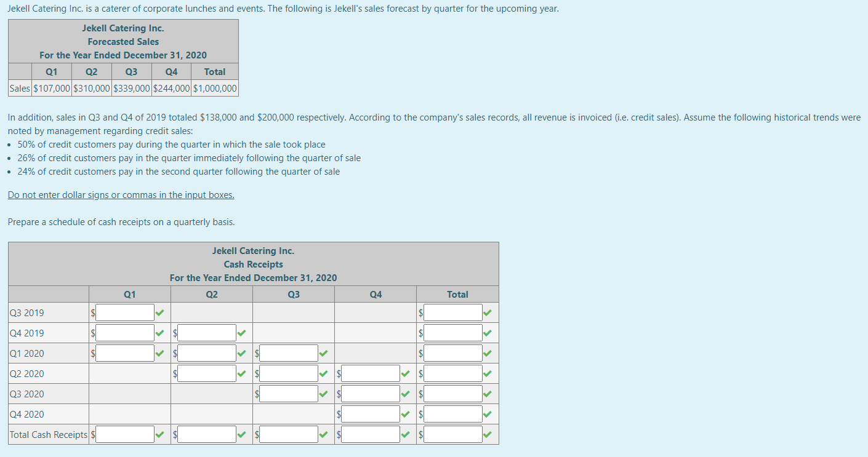The width and height of the screenshot is (868, 457).
Task: Click the $107,000 sales cell
Action: 52,88
